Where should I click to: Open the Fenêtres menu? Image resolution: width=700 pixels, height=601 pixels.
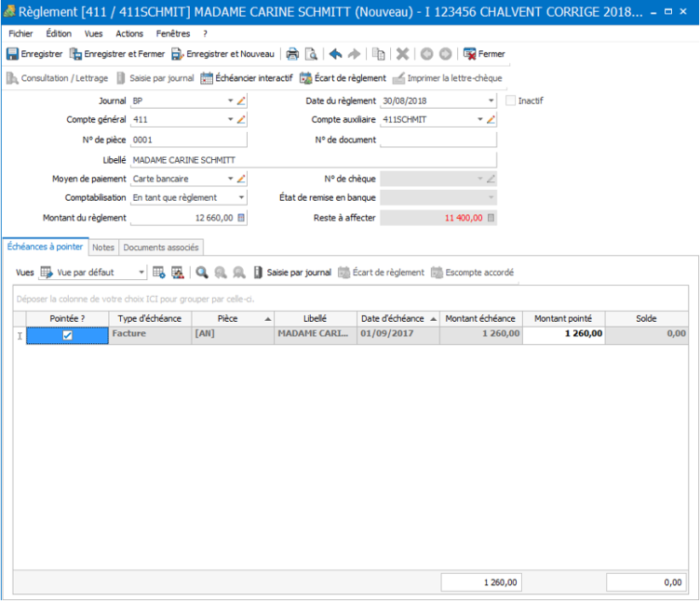click(173, 33)
